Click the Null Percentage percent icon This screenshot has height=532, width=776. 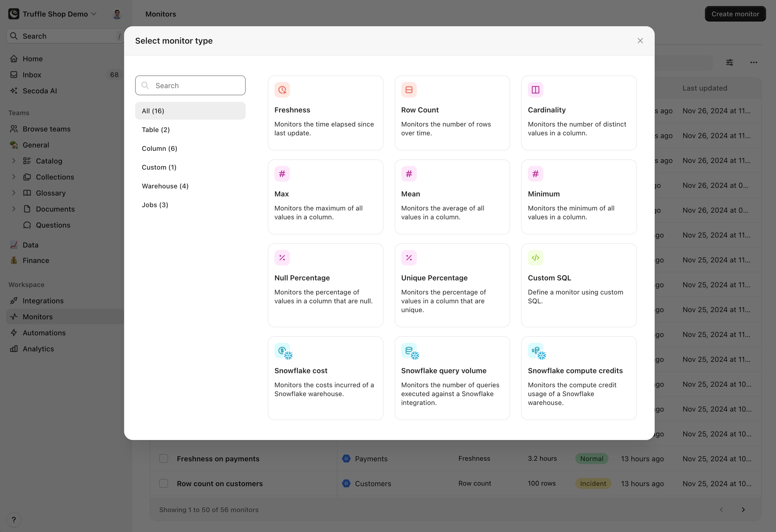282,258
